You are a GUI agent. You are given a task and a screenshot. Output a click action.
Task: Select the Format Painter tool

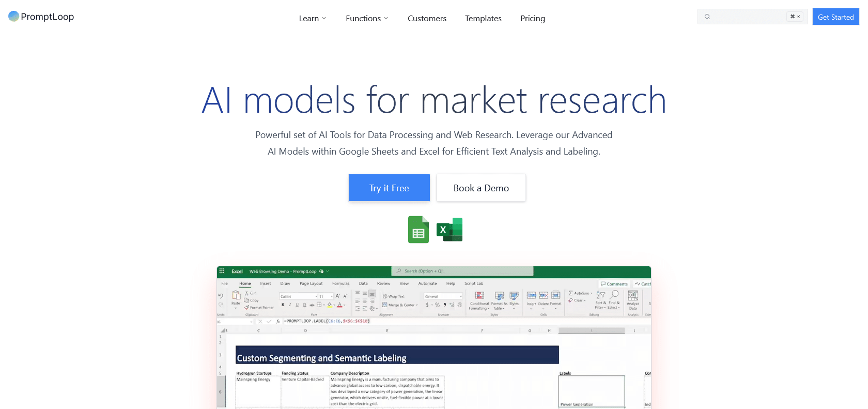coord(259,308)
